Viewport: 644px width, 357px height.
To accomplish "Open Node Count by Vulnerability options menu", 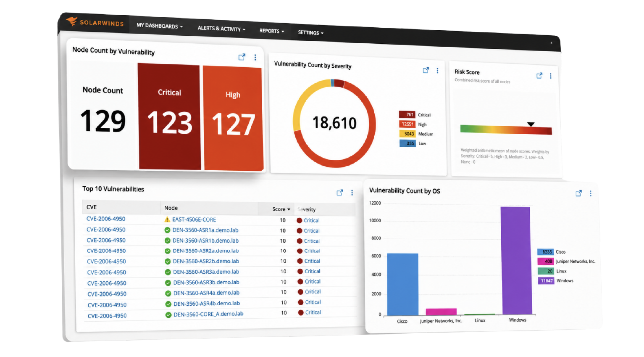I will (x=255, y=57).
